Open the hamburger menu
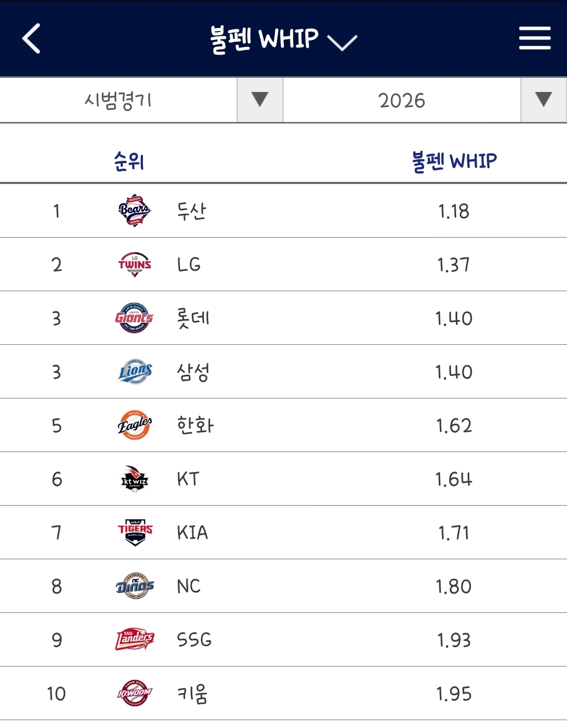 click(534, 38)
